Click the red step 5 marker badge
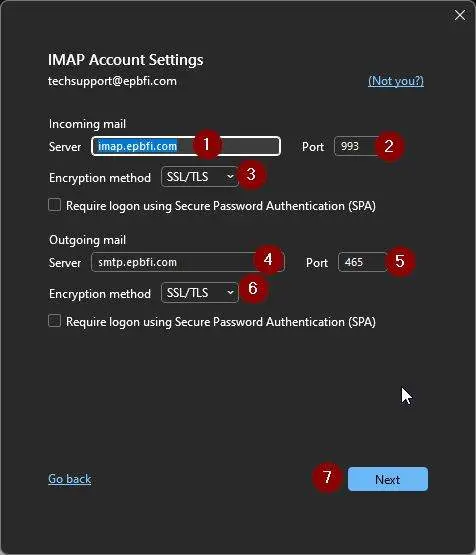 pyautogui.click(x=400, y=261)
